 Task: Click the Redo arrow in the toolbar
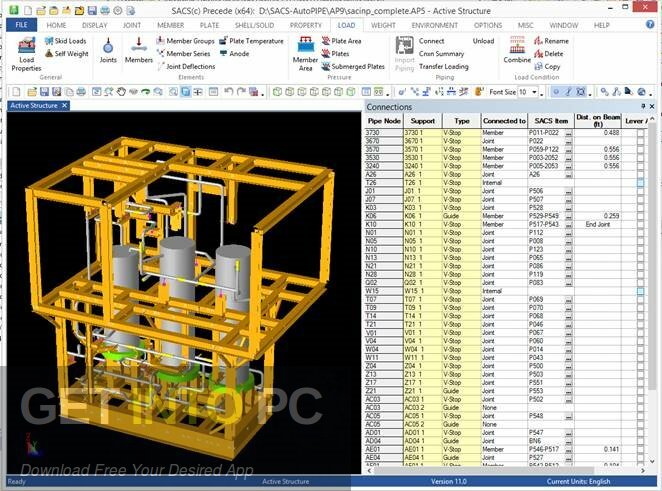point(241,91)
